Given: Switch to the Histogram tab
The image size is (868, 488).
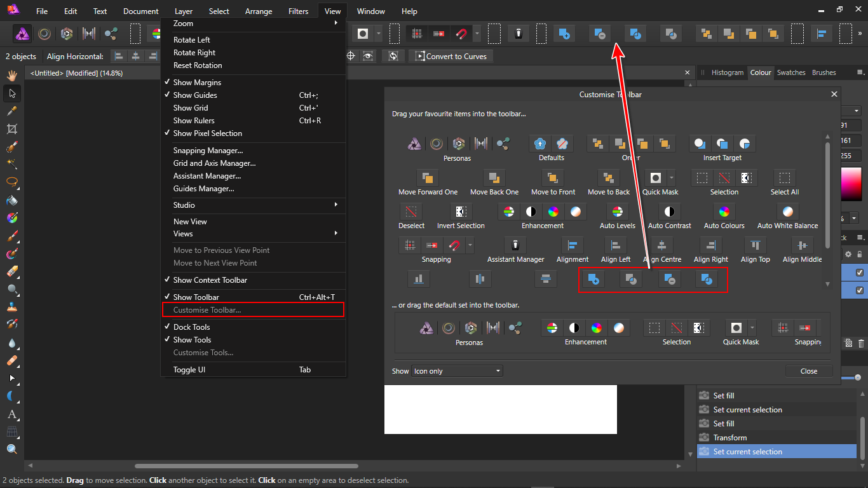Looking at the screenshot, I should click(x=727, y=72).
